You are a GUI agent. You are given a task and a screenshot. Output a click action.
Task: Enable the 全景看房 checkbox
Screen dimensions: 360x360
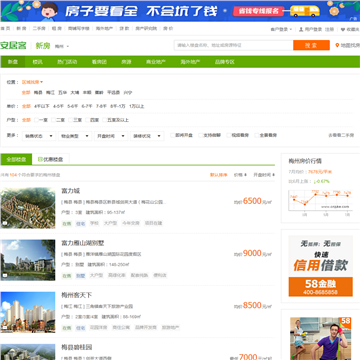257,135
